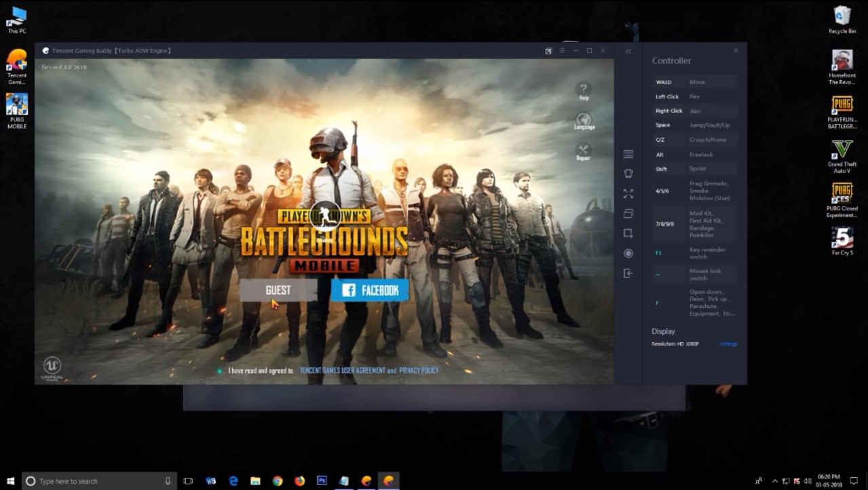Image resolution: width=868 pixels, height=490 pixels.
Task: Open the Language selection globe icon
Action: 584,121
